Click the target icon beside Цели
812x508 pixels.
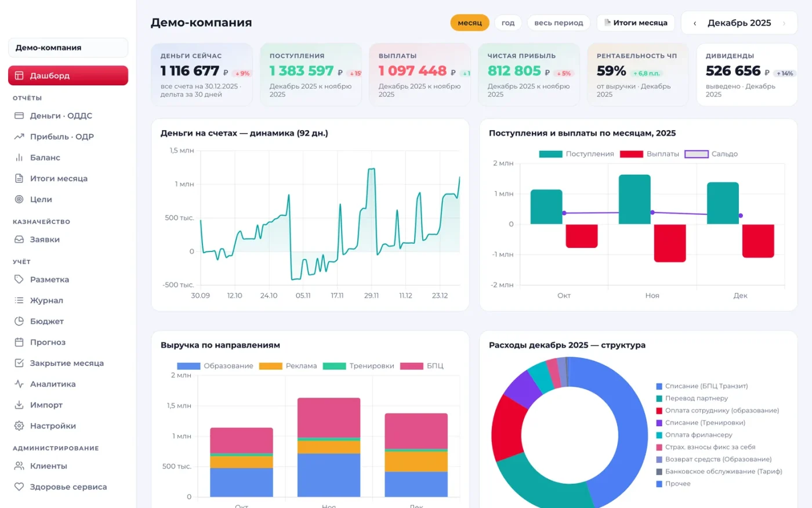click(19, 199)
